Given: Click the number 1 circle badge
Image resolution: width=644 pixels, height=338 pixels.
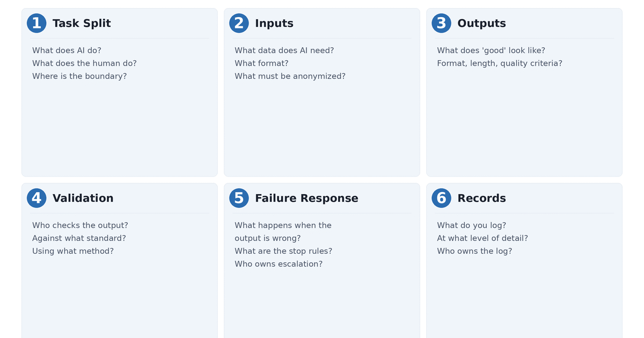Looking at the screenshot, I should tap(36, 23).
